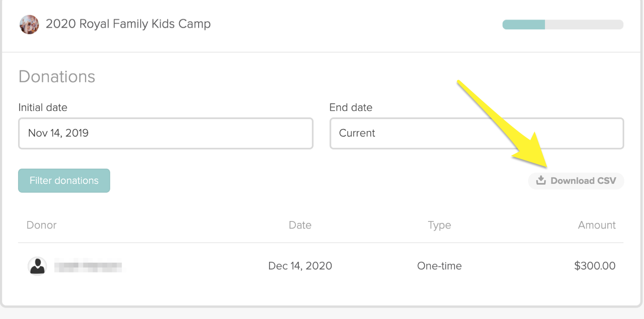Sort by the Date column header
Viewport: 644px width, 319px height.
click(300, 225)
